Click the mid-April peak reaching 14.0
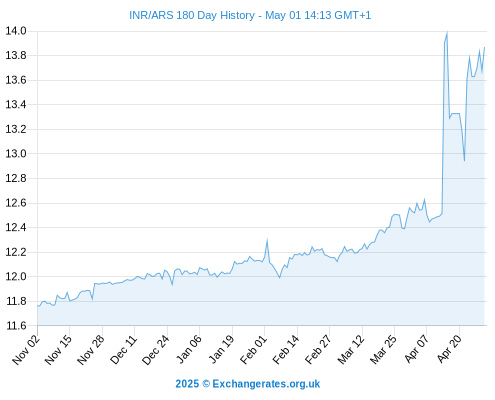The height and width of the screenshot is (400, 495). pyautogui.click(x=447, y=32)
